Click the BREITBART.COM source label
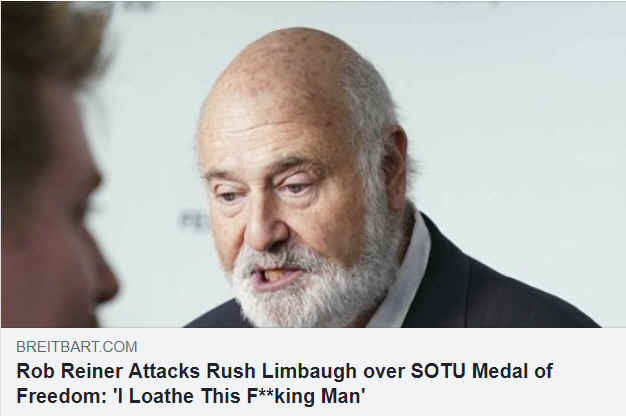Viewport: 626px width, 416px height. click(77, 347)
